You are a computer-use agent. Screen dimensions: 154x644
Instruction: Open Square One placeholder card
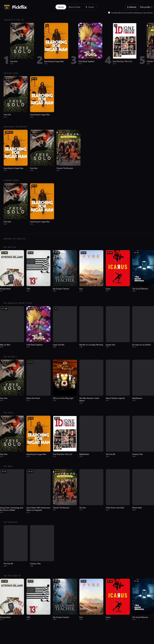[x=118, y=324]
